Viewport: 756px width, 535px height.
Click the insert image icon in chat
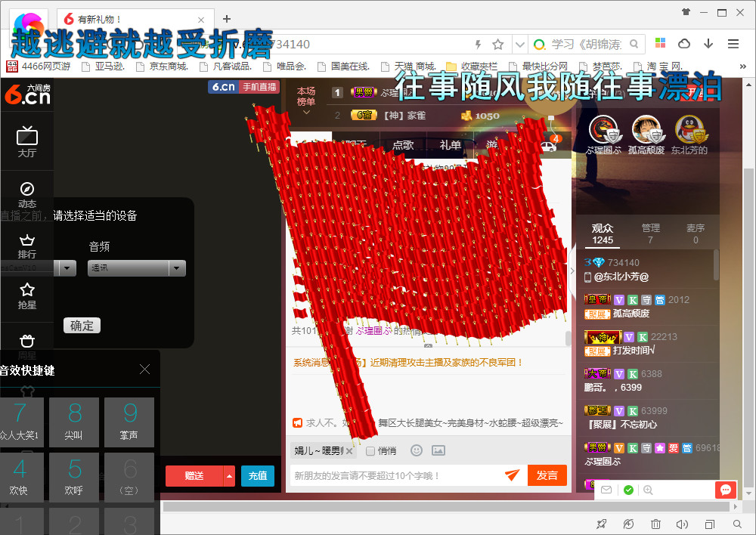(x=438, y=450)
